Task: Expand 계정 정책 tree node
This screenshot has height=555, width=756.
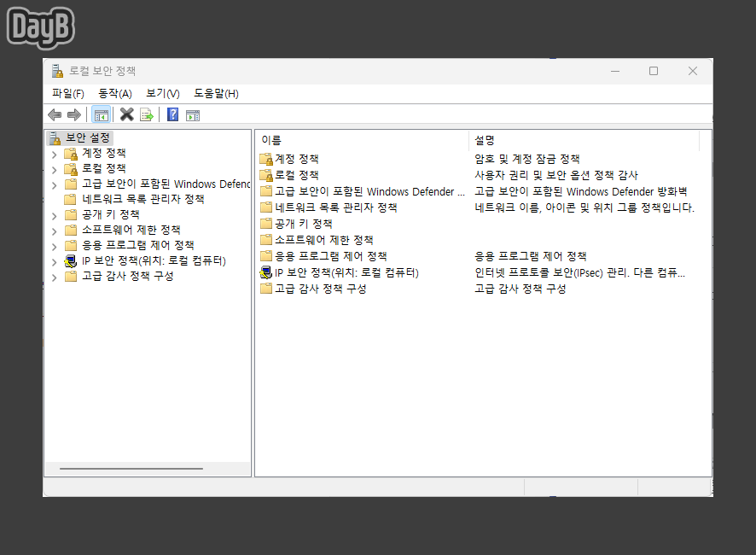Action: pyautogui.click(x=54, y=155)
